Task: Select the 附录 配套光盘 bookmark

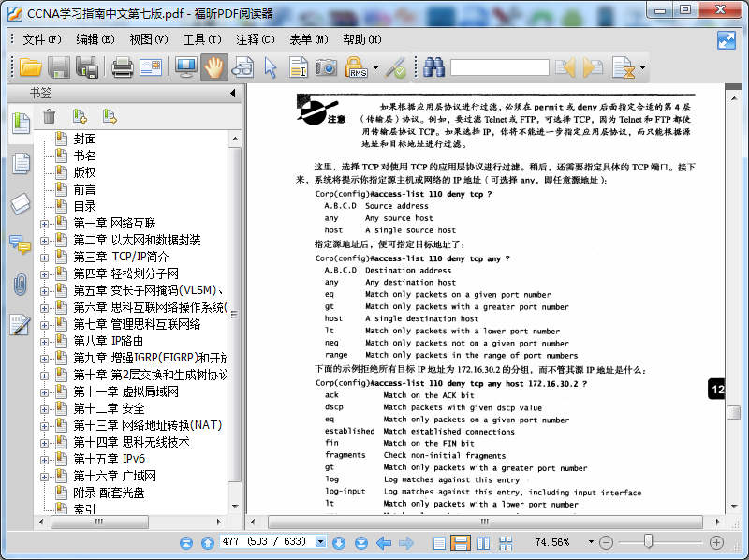Action: point(109,493)
